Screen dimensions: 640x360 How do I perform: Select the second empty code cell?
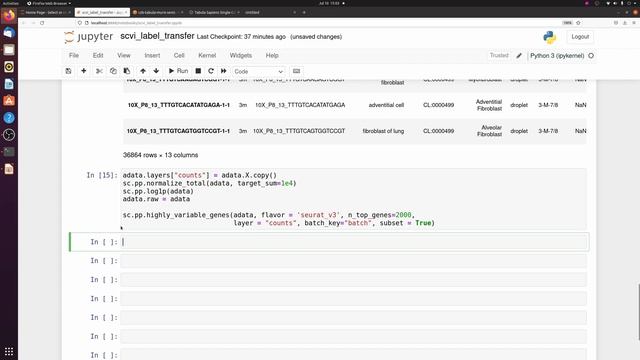pos(353,261)
